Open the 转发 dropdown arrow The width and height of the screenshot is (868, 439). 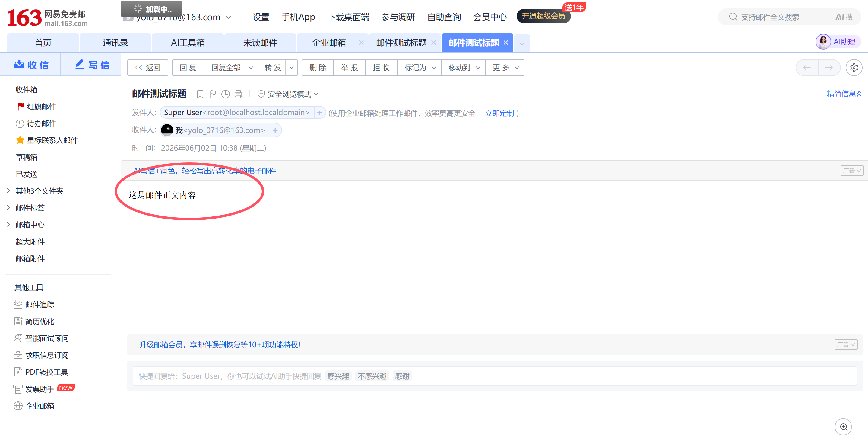(291, 68)
